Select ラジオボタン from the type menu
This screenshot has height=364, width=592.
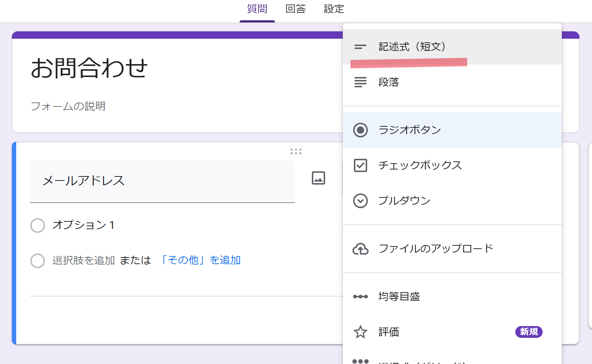pos(452,130)
